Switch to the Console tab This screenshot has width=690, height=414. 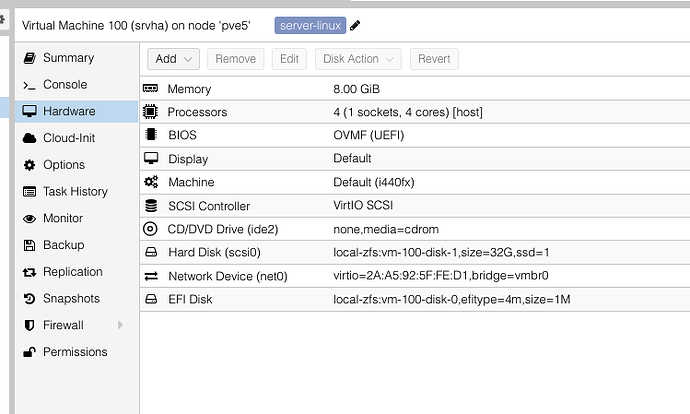pos(64,85)
